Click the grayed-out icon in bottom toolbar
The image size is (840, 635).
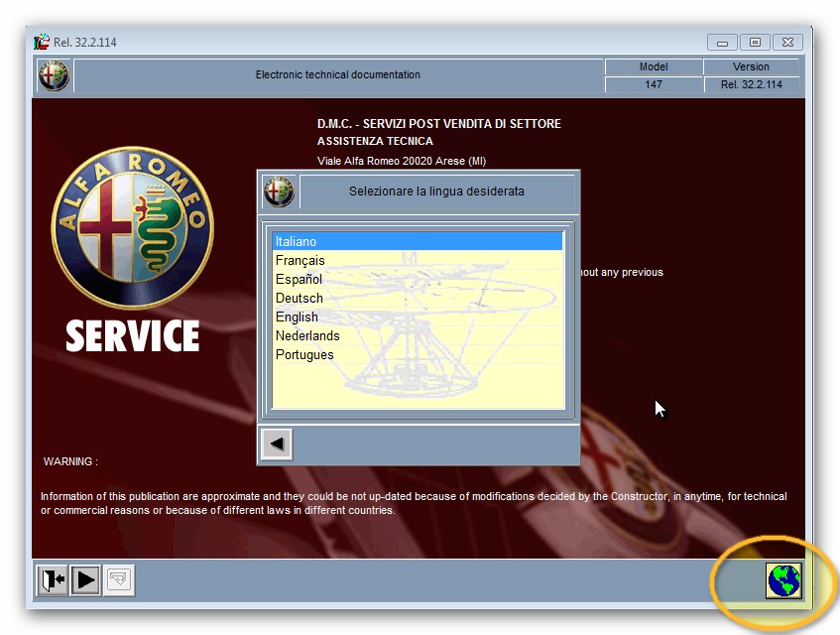tap(119, 580)
